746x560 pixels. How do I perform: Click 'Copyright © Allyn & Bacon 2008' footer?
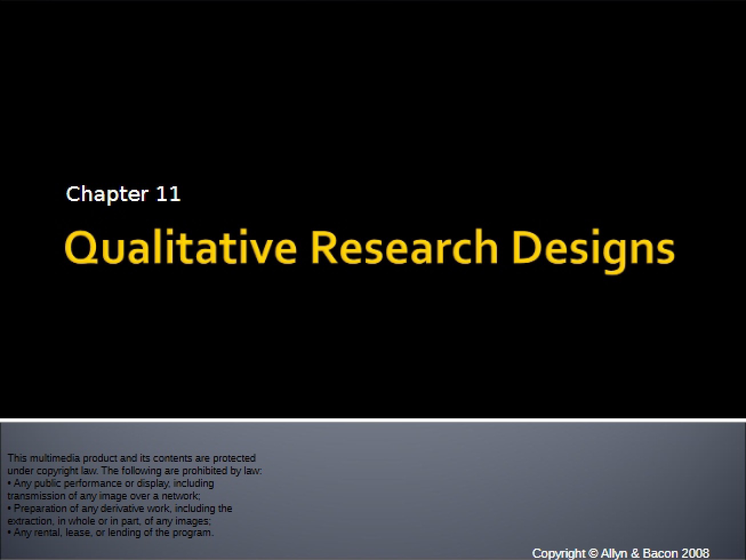(x=621, y=553)
